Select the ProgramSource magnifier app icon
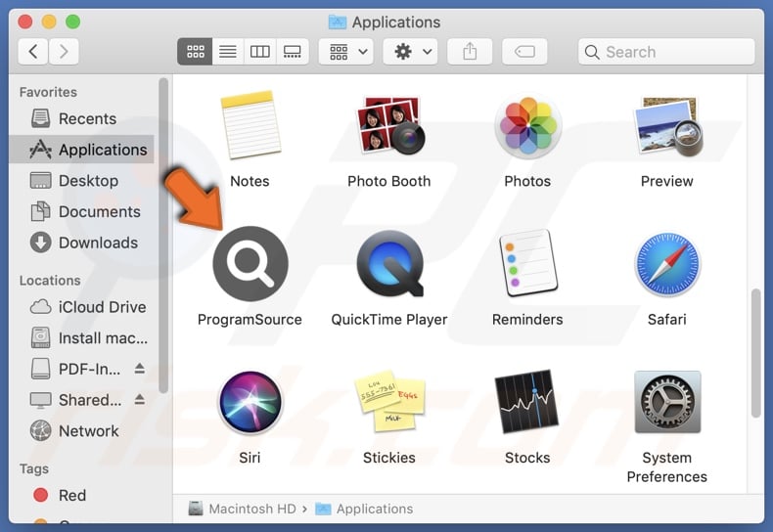This screenshot has width=773, height=532. point(250,264)
